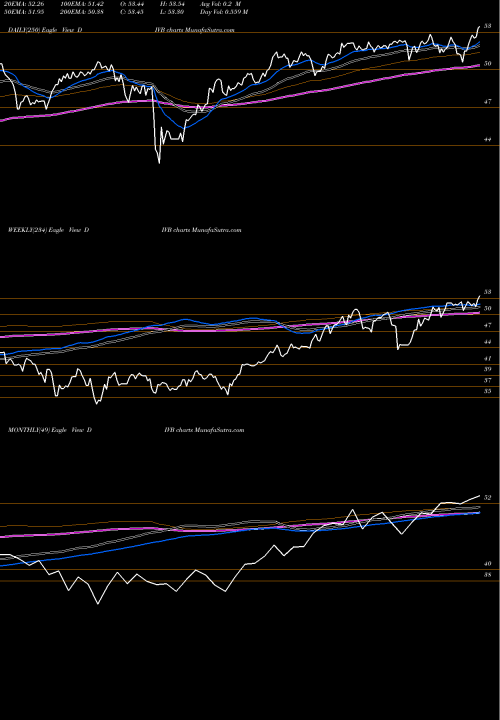Click the WEEKLY chart title
This screenshot has height=720, width=500.
pyautogui.click(x=48, y=230)
